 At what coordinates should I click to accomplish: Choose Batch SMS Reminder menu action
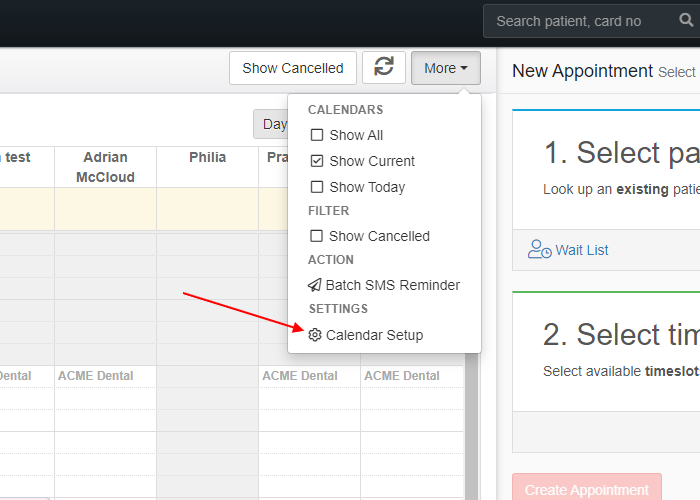click(392, 285)
